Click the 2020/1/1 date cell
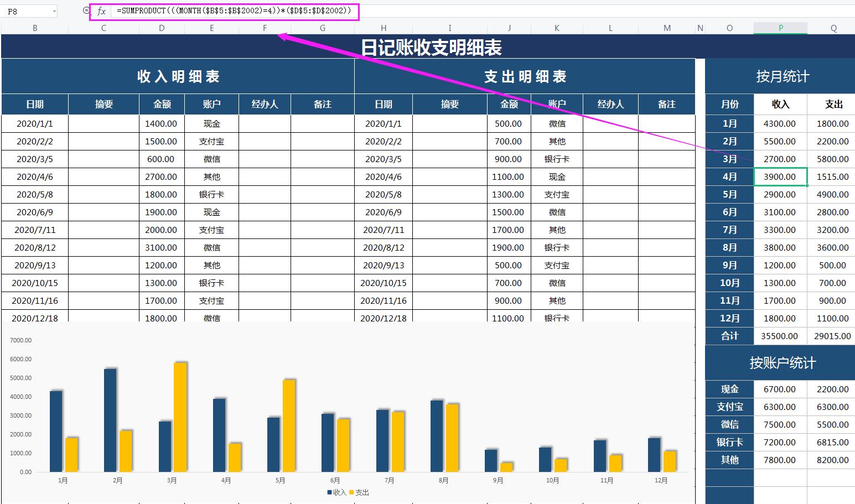855x504 pixels. (x=34, y=123)
